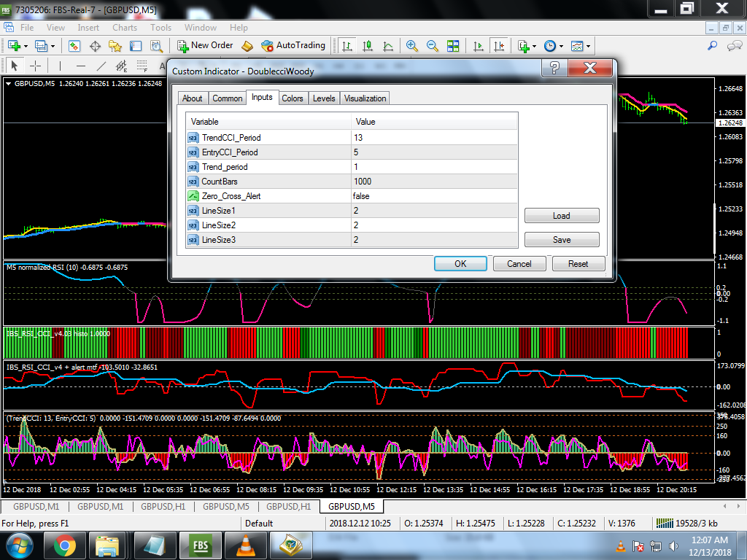Select the TrendCCI_Period value 13
Viewport: 747px width, 560px height.
pos(358,138)
